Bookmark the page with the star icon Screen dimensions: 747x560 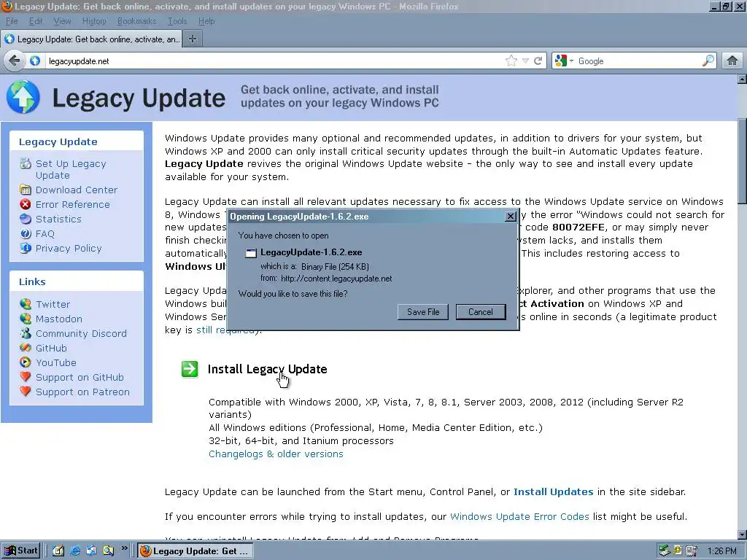coord(511,61)
